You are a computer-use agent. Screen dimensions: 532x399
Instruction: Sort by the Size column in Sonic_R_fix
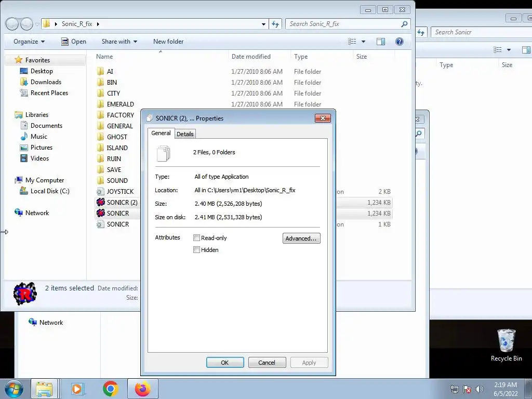click(x=362, y=57)
